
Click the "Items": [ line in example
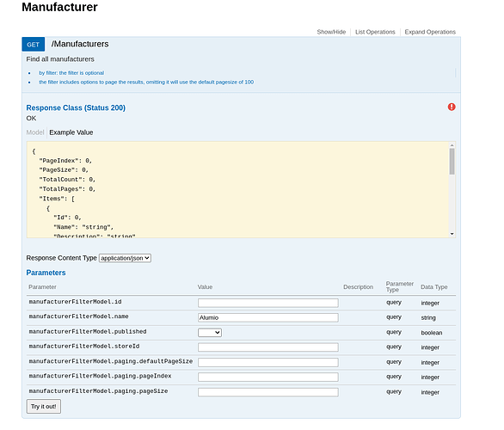click(57, 199)
